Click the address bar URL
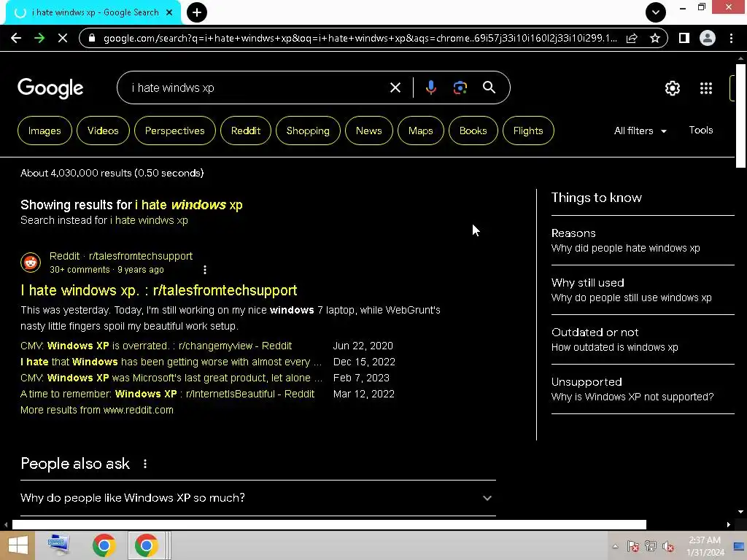 pos(360,38)
